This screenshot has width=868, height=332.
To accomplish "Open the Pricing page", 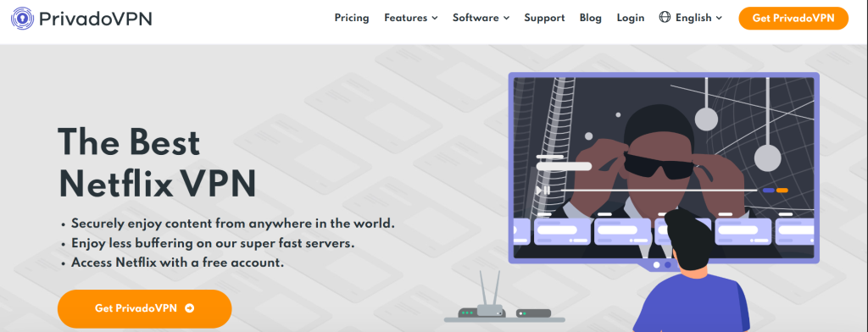I will tap(352, 18).
